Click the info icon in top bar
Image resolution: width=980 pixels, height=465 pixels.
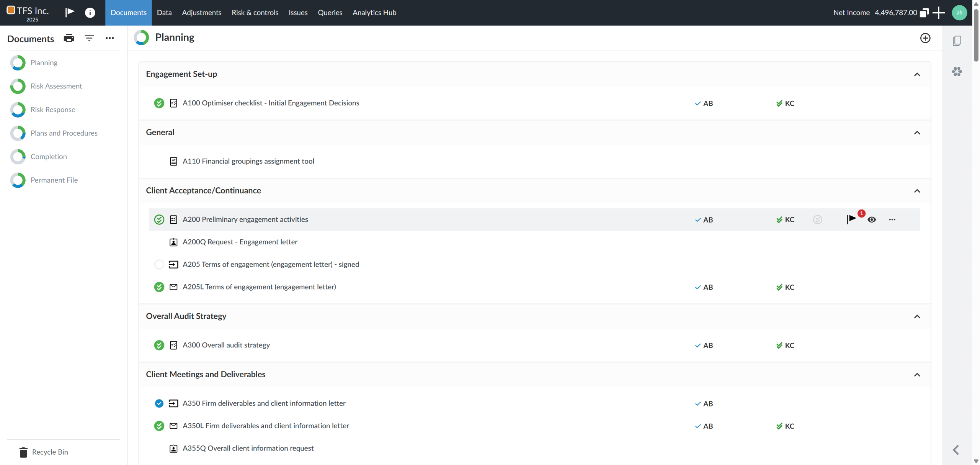[90, 13]
